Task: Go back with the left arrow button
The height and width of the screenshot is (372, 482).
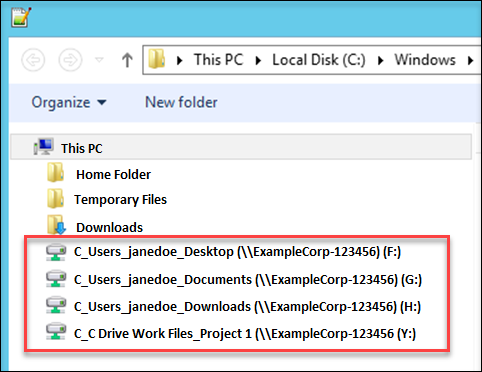Action: 33,60
